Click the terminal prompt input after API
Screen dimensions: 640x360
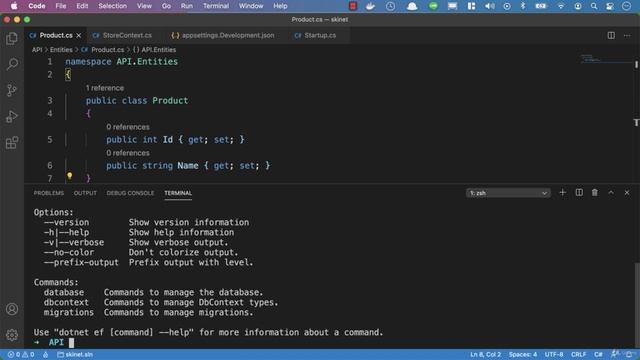71,342
